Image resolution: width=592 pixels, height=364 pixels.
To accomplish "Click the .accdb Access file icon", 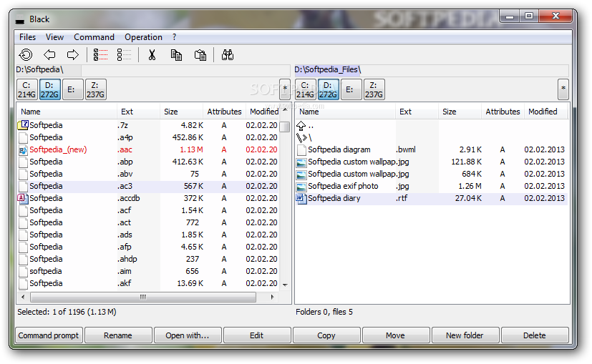I will 23,198.
